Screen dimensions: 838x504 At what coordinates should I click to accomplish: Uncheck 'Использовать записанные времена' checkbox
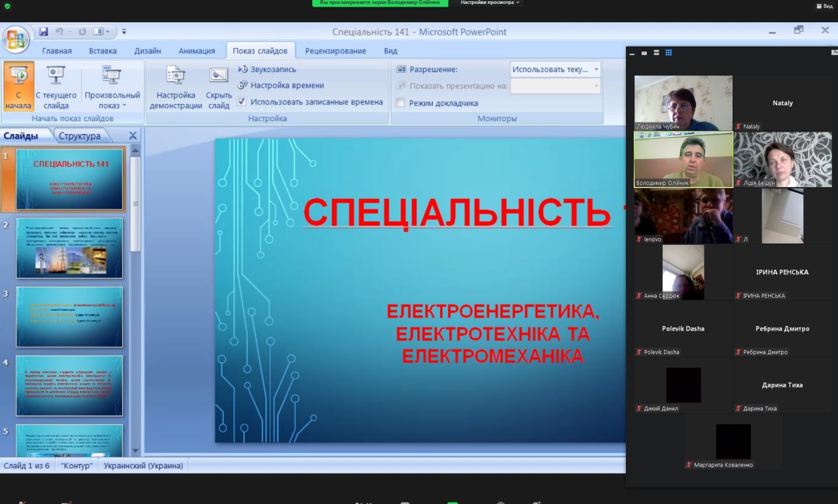pyautogui.click(x=242, y=101)
